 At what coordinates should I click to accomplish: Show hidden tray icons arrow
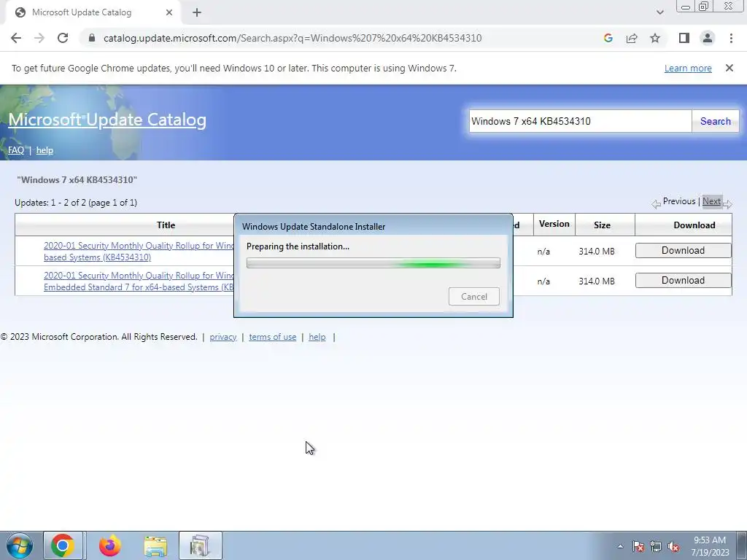(x=620, y=547)
